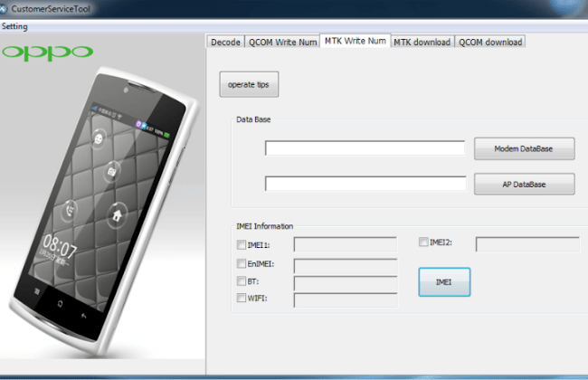588x380 pixels.
Task: Open the MTK download tab
Action: [x=422, y=42]
